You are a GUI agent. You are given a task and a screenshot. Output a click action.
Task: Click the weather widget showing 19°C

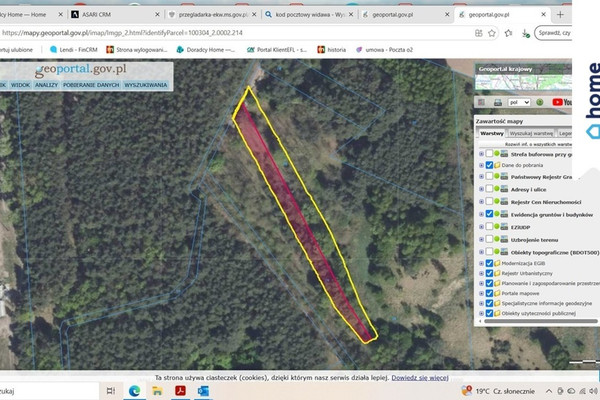[x=498, y=391]
